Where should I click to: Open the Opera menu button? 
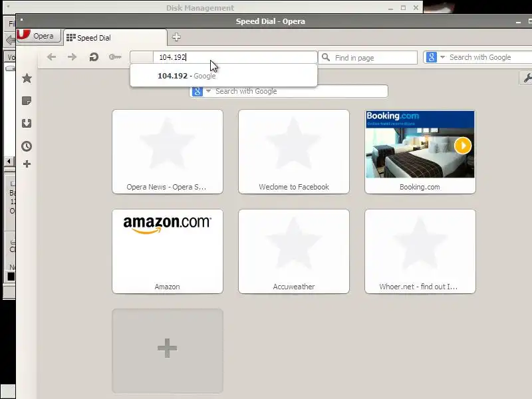(39, 36)
